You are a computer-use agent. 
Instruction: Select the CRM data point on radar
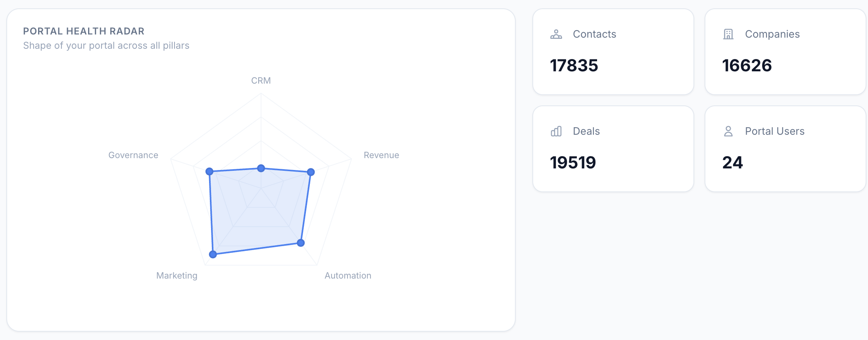click(x=261, y=168)
